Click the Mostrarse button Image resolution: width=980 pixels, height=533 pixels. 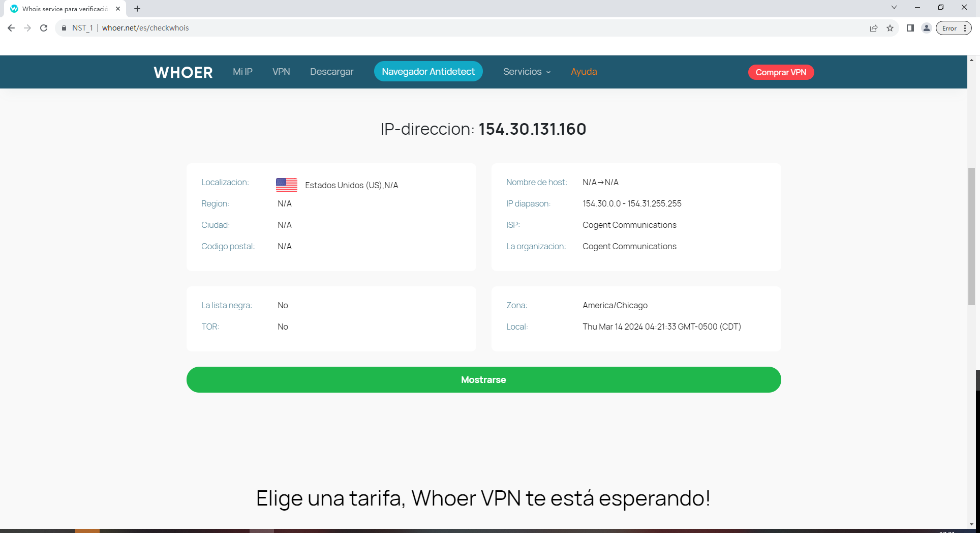click(483, 379)
